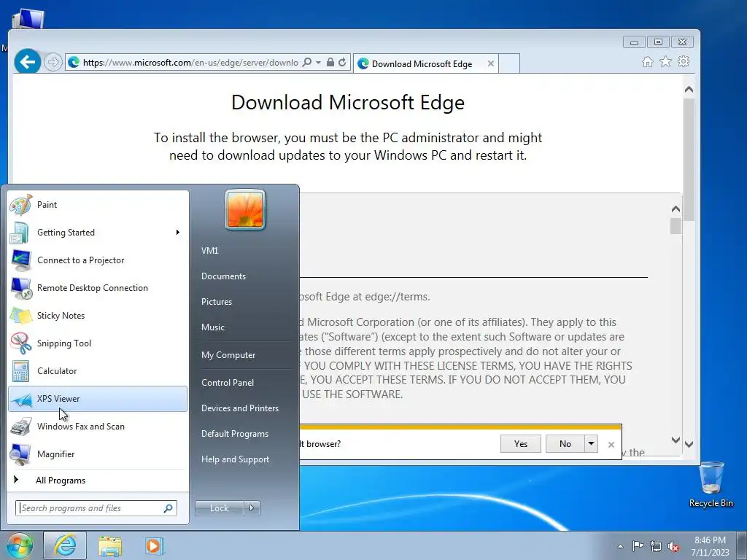Click the user account picture

click(x=245, y=209)
